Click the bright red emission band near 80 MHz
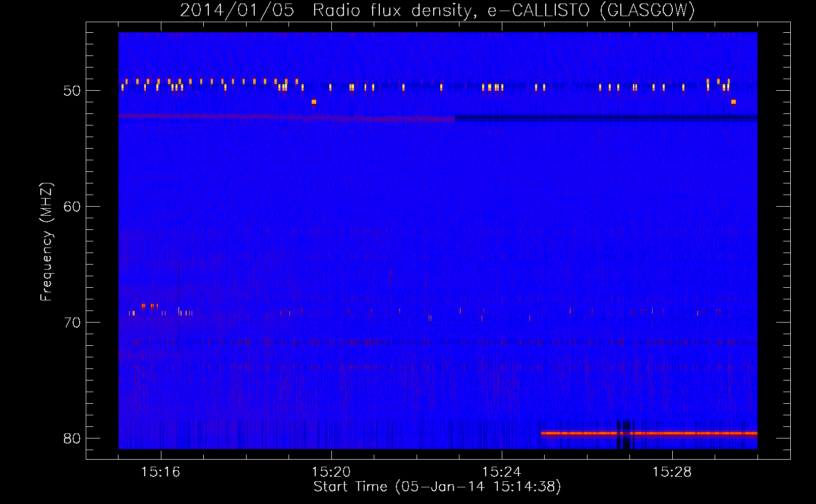 649,433
